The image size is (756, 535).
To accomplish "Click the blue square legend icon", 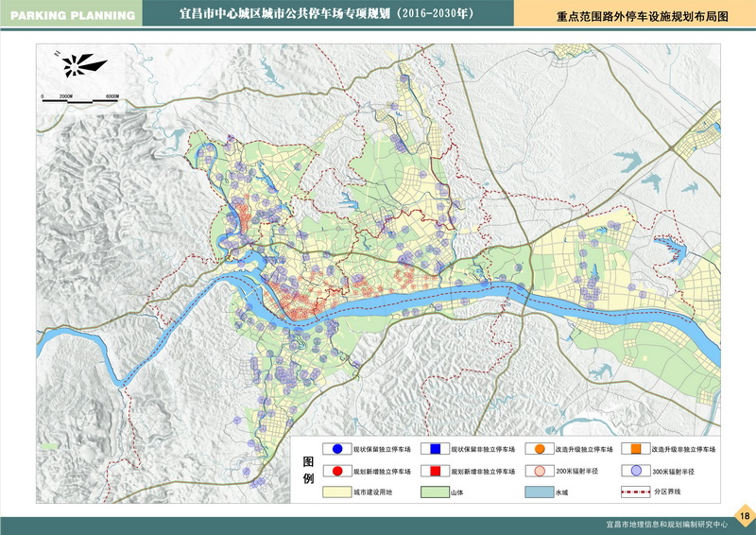I will pos(436,449).
